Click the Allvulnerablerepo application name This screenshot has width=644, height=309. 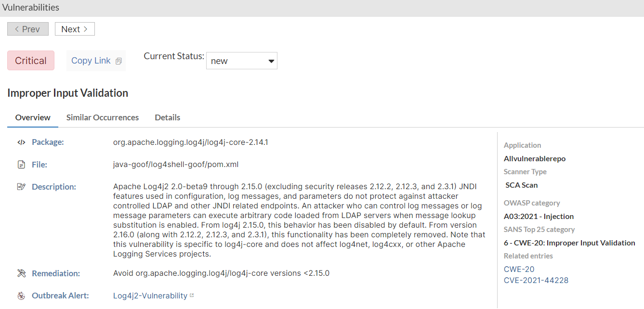535,158
